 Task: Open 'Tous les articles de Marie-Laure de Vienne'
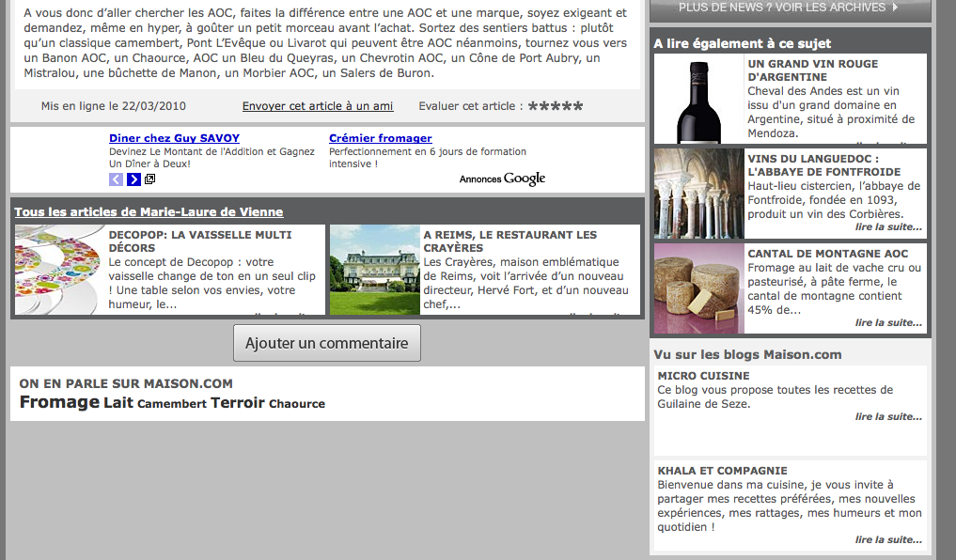[x=149, y=212]
